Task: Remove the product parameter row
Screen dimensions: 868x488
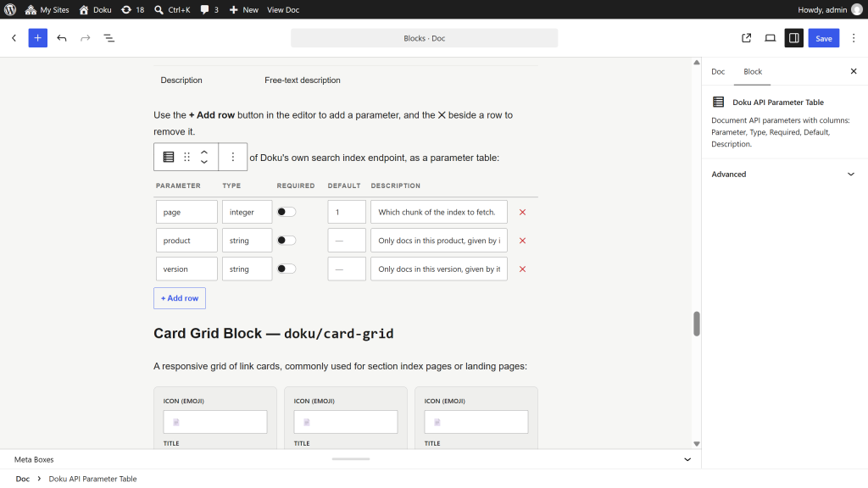Action: 522,241
